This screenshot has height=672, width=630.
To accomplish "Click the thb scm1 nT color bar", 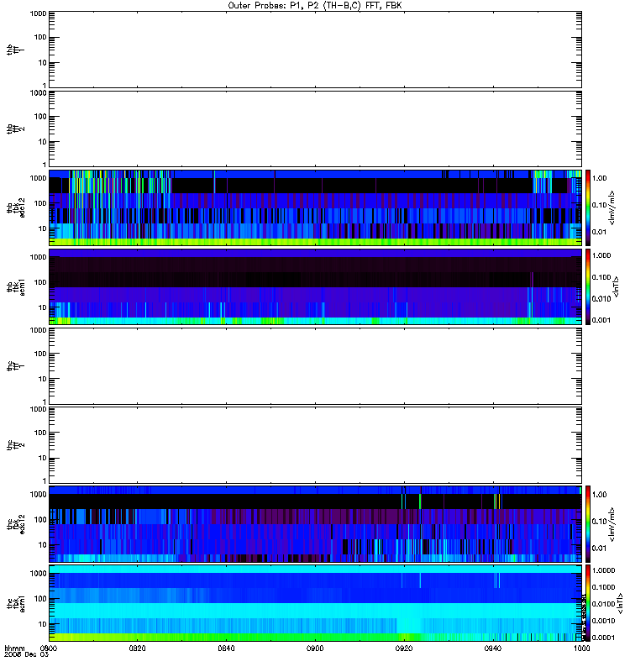I will click(x=588, y=286).
